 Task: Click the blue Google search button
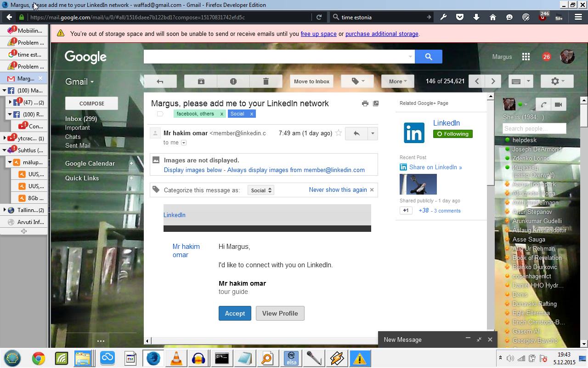coord(428,57)
